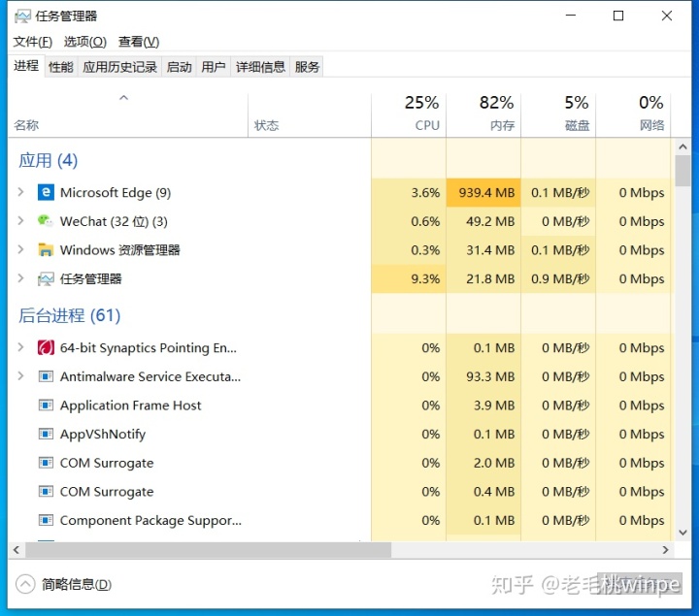Viewport: 699px width, 616px height.
Task: Click the Microsoft Edge process icon
Action: coord(46,192)
